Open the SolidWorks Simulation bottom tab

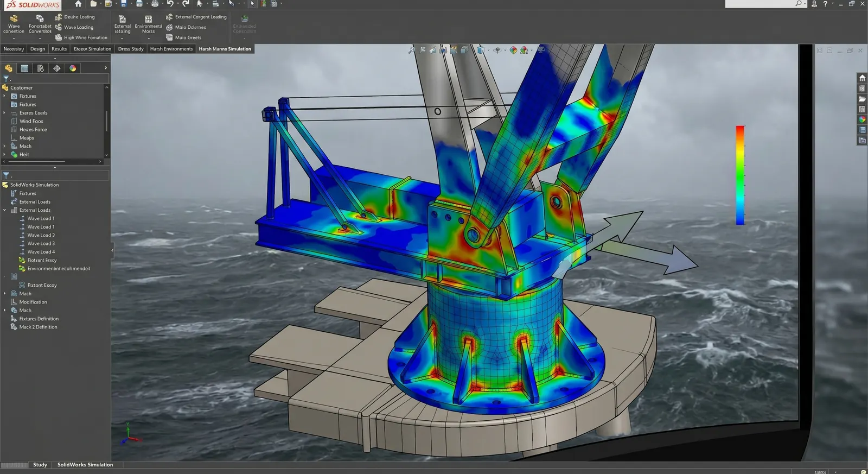tap(85, 465)
